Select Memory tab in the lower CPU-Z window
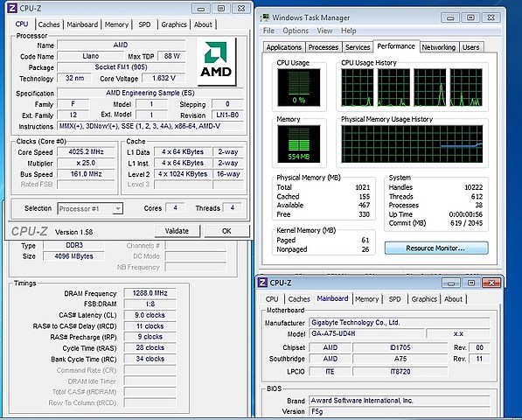The height and width of the screenshot is (420, 522). click(x=367, y=298)
